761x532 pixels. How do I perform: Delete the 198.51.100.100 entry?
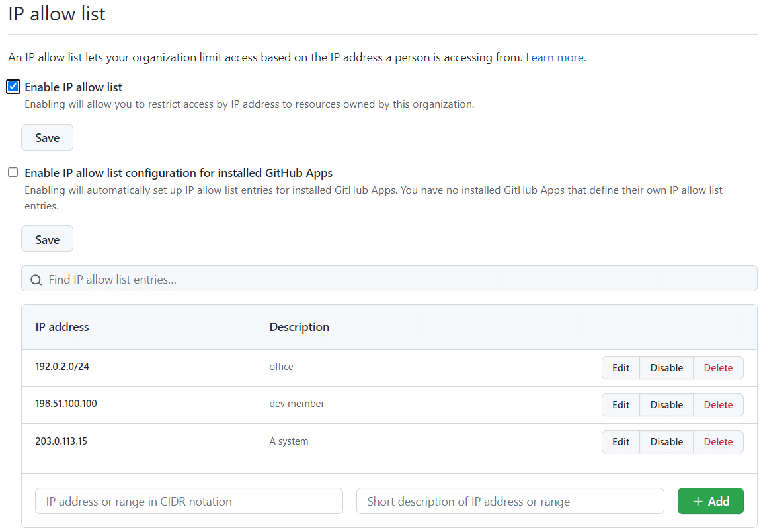717,404
